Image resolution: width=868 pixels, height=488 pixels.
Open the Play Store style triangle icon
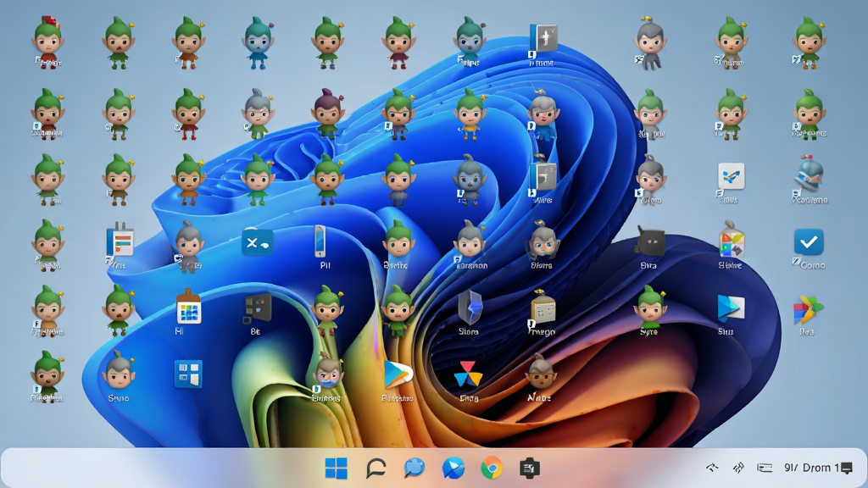coord(398,374)
